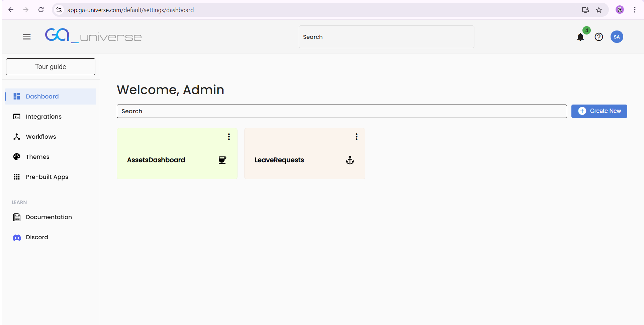Open Integrations from the sidebar

click(x=51, y=117)
